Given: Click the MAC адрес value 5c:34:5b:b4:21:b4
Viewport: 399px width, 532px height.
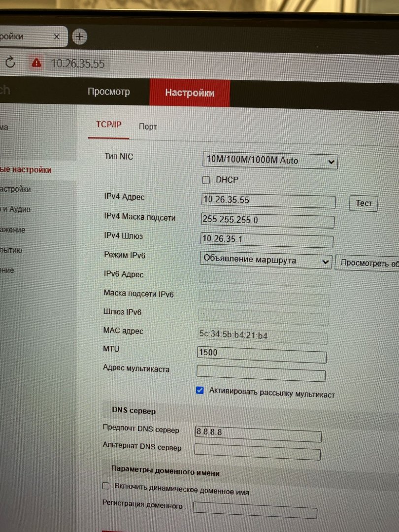Looking at the screenshot, I should [x=233, y=334].
